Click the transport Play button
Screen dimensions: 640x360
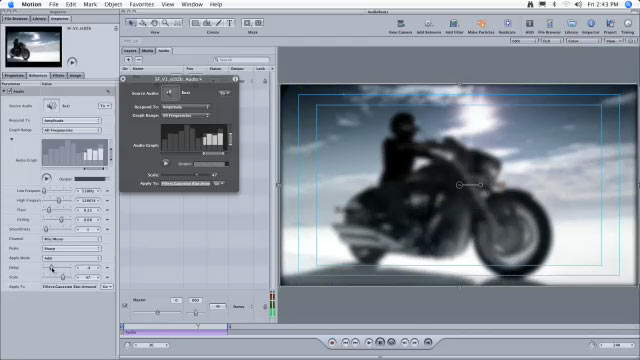pyautogui.click(x=369, y=342)
